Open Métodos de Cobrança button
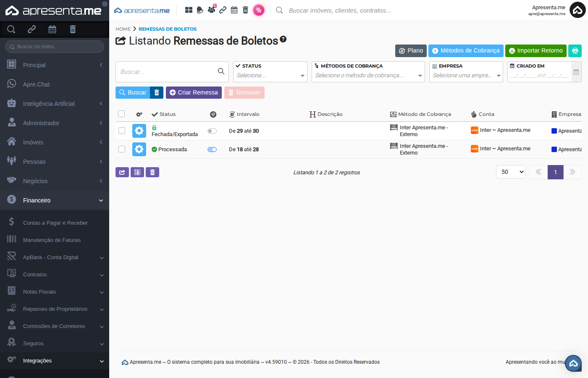Viewport: 588px width, 378px height. point(466,51)
